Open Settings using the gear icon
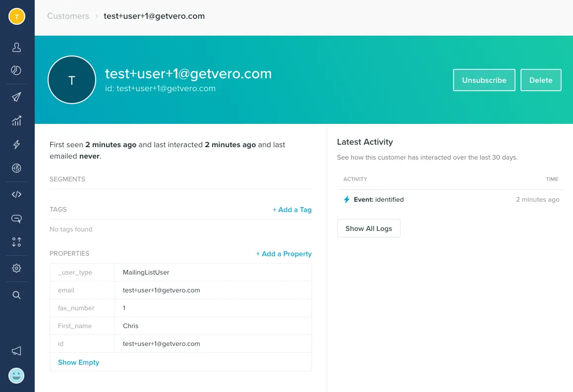 coord(16,268)
